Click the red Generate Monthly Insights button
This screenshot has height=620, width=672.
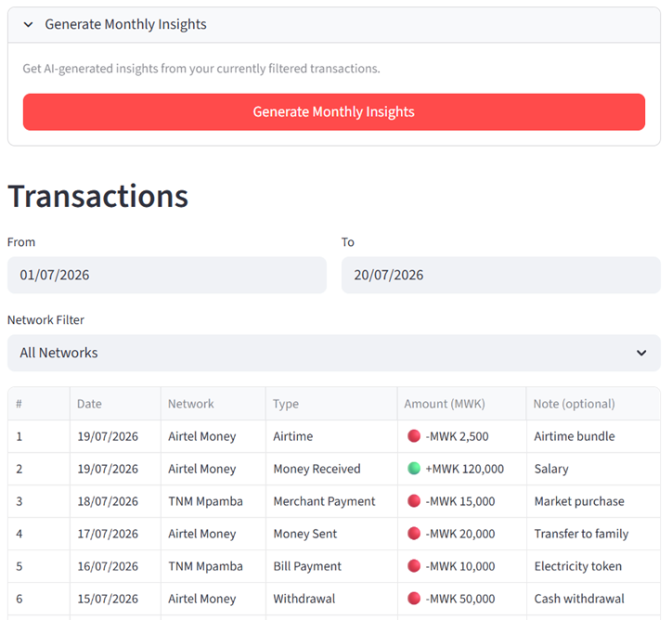point(334,111)
